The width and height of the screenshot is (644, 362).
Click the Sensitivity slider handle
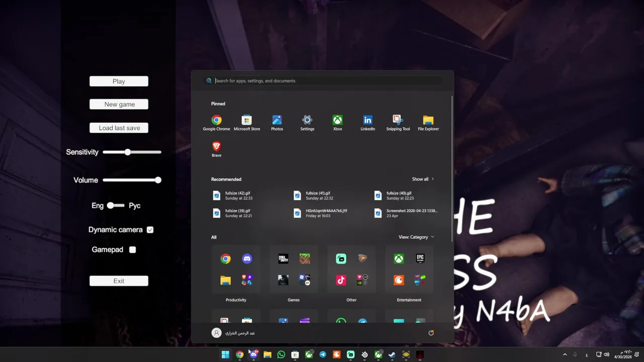pyautogui.click(x=128, y=152)
